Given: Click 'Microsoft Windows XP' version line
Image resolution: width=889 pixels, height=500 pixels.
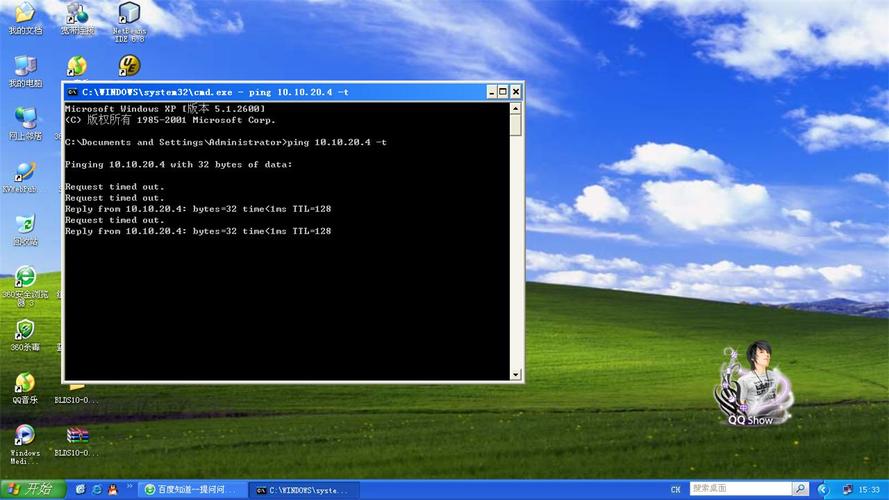Looking at the screenshot, I should [165, 108].
